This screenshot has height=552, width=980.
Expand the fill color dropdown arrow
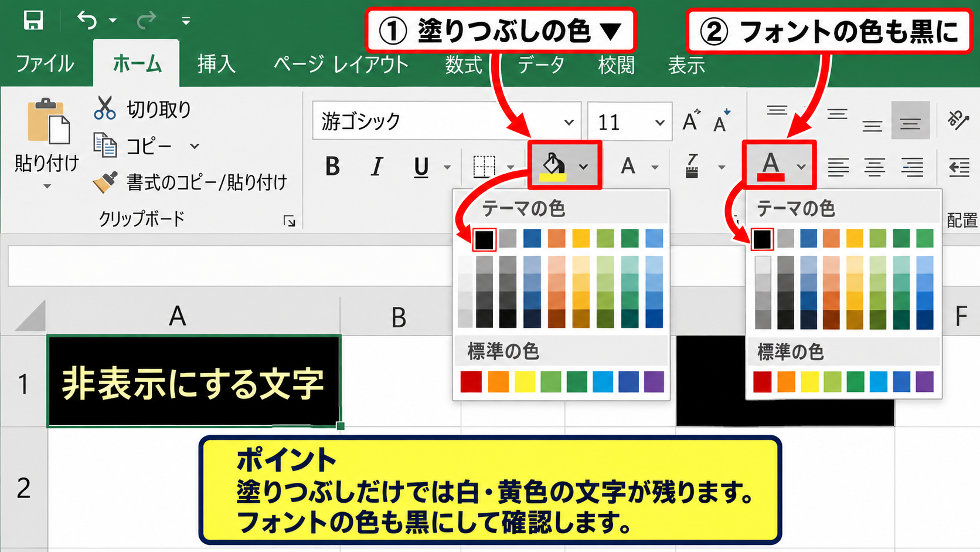pos(583,167)
